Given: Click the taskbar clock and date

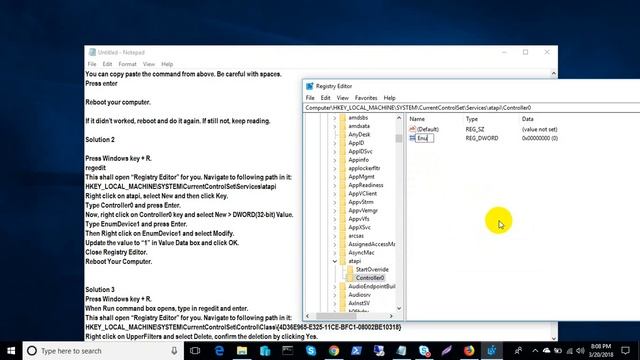Looking at the screenshot, I should point(601,351).
